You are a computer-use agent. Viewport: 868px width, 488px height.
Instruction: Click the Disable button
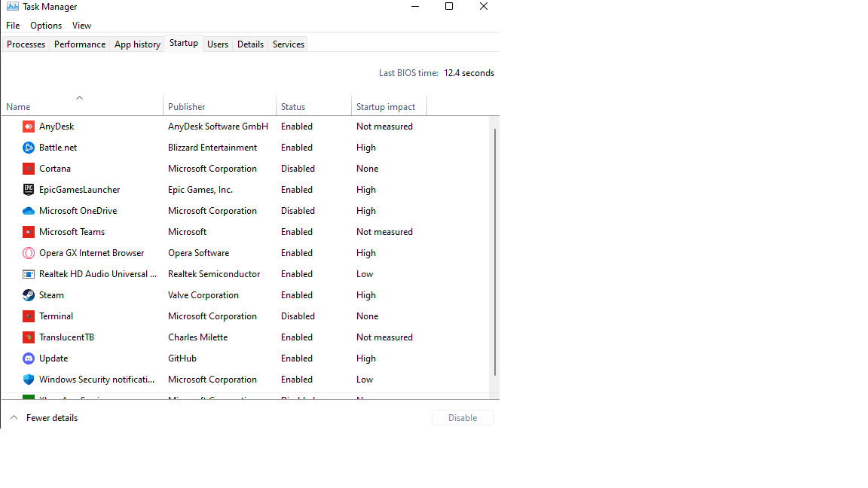tap(463, 418)
